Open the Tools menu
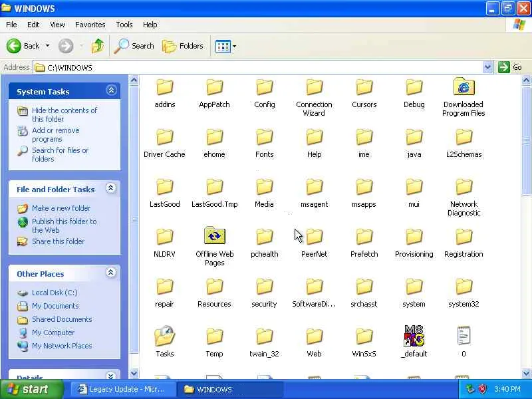The width and height of the screenshot is (532, 399). [x=124, y=25]
